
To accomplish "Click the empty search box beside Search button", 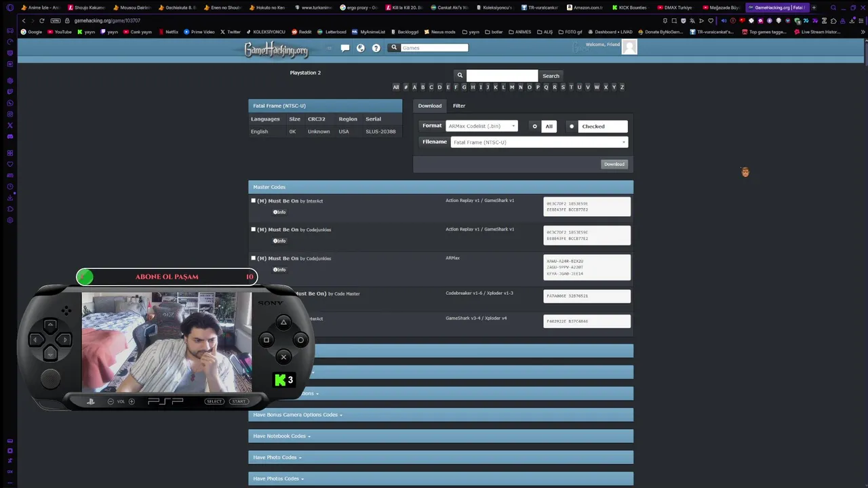I will [x=502, y=76].
